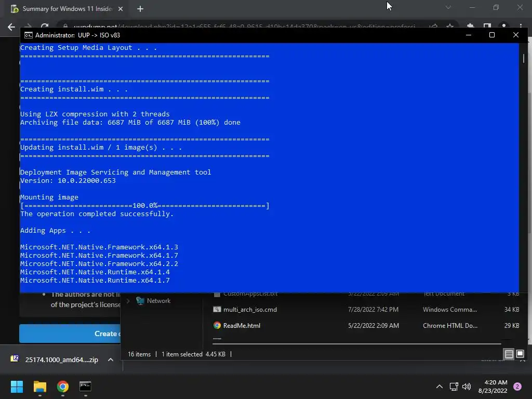Screen dimensions: 532x399
Task: Open notification center badge
Action: pos(517,387)
